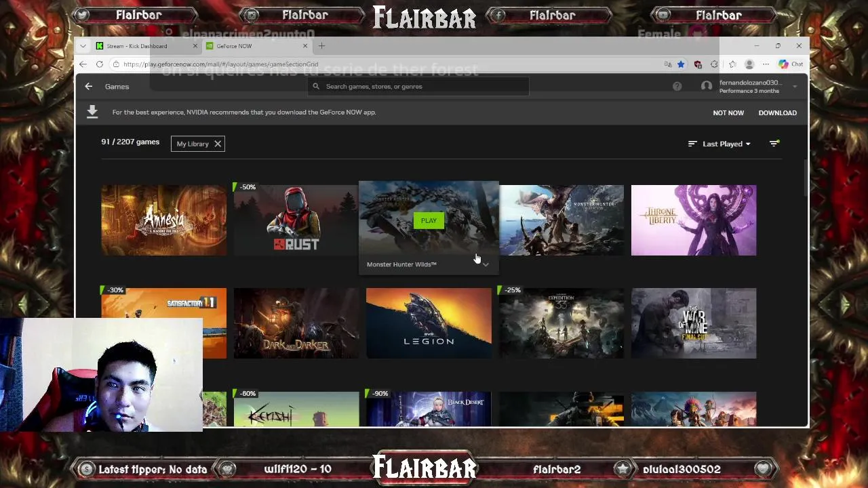868x488 pixels.
Task: Click the search magnifier icon
Action: pos(316,86)
